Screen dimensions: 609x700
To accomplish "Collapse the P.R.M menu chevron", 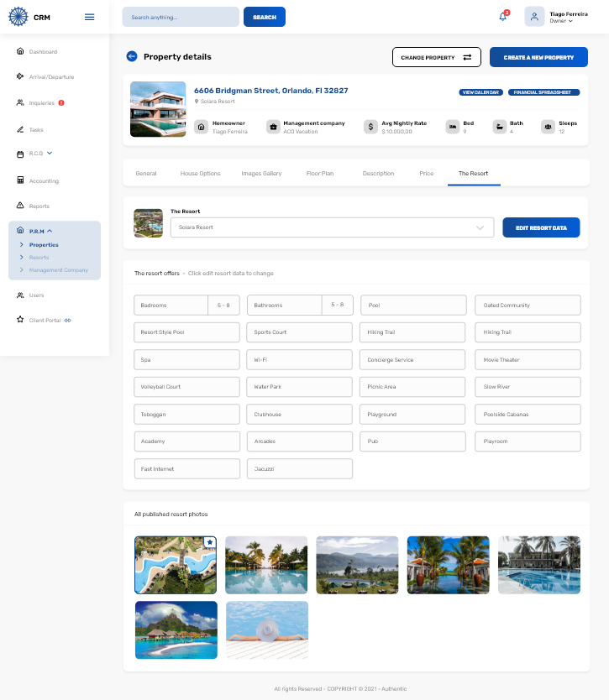I will (50, 231).
